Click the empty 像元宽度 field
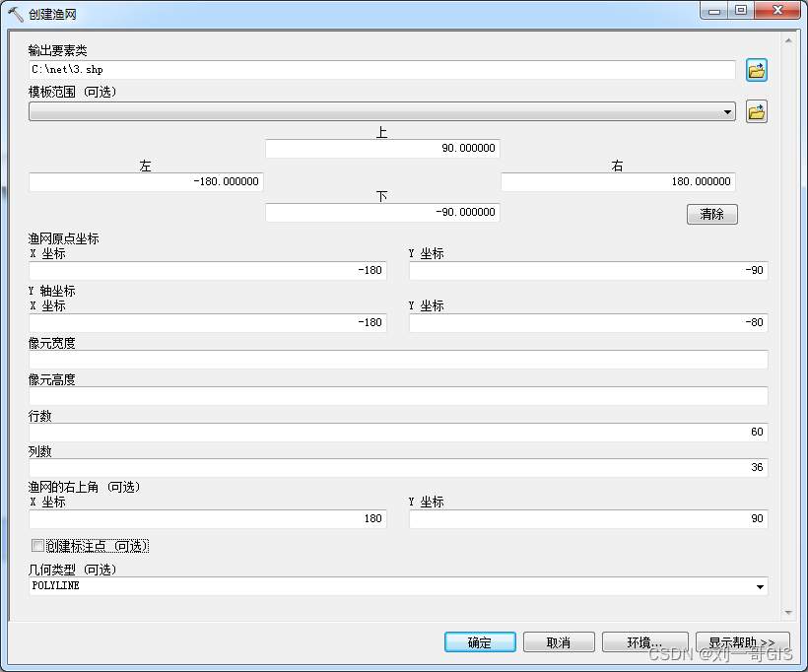 (x=398, y=360)
